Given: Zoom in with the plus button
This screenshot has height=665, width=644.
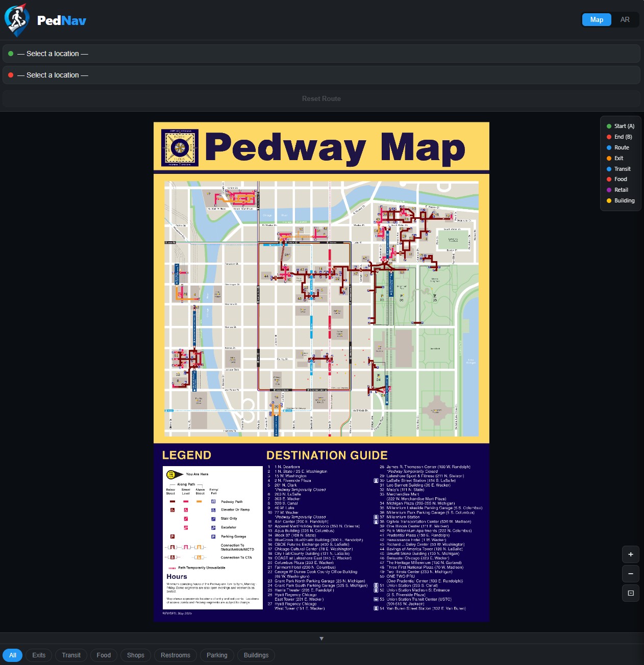Looking at the screenshot, I should click(x=630, y=554).
